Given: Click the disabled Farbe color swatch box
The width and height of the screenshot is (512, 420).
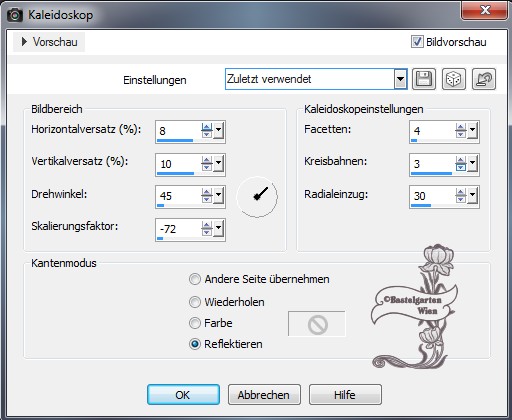Looking at the screenshot, I should click(317, 324).
